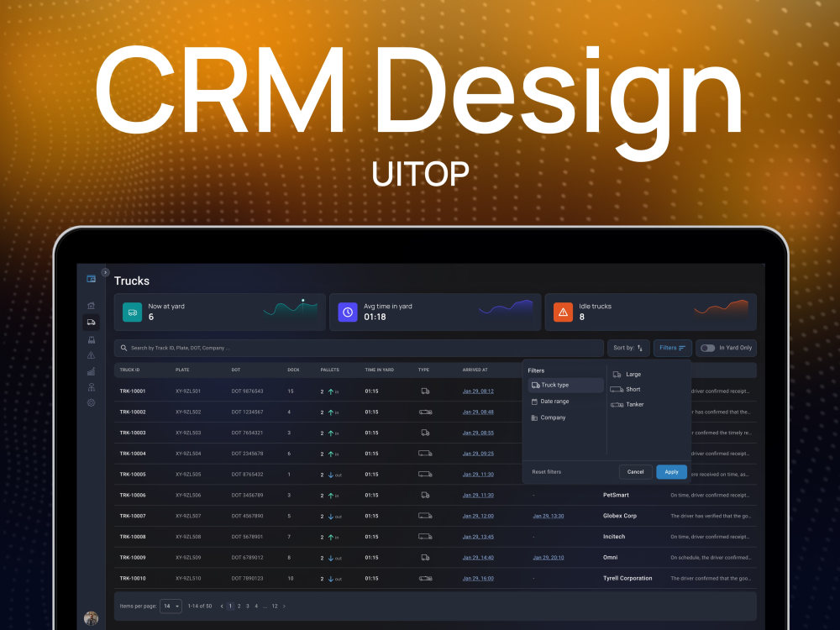The width and height of the screenshot is (840, 630).
Task: Open departure link Jan 29, 20:10
Action: pyautogui.click(x=548, y=558)
